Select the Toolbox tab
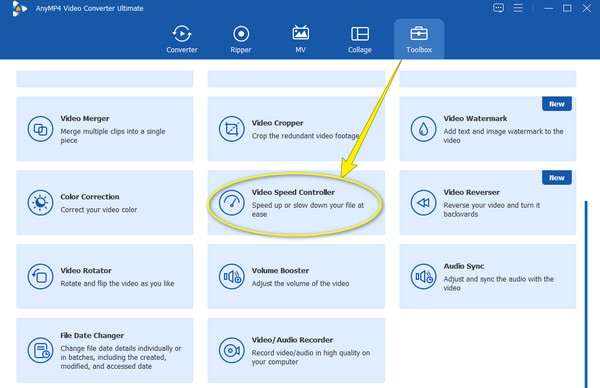 click(419, 39)
